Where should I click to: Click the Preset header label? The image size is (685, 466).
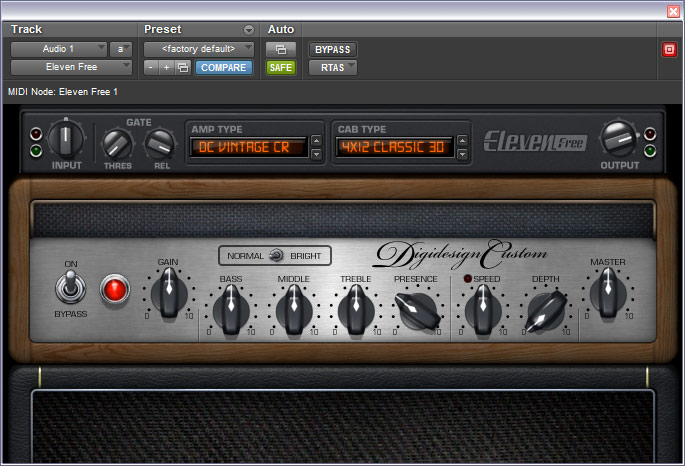pyautogui.click(x=163, y=30)
